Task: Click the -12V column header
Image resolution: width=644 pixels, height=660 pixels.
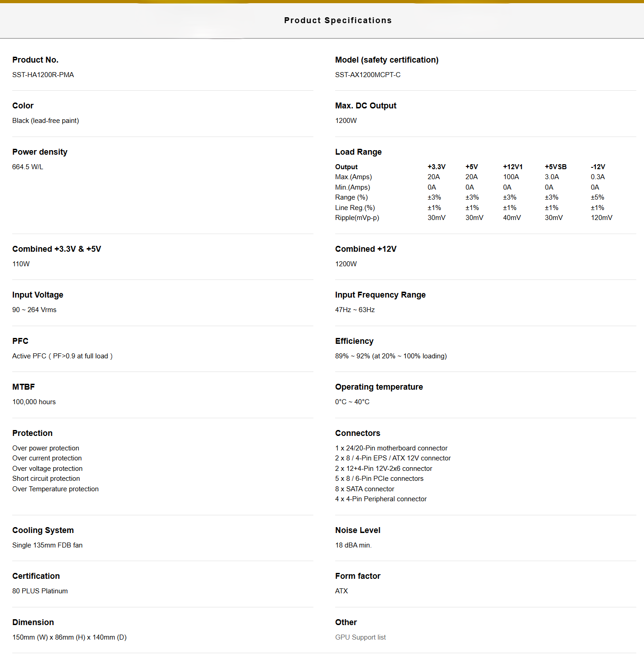Action: coord(598,167)
